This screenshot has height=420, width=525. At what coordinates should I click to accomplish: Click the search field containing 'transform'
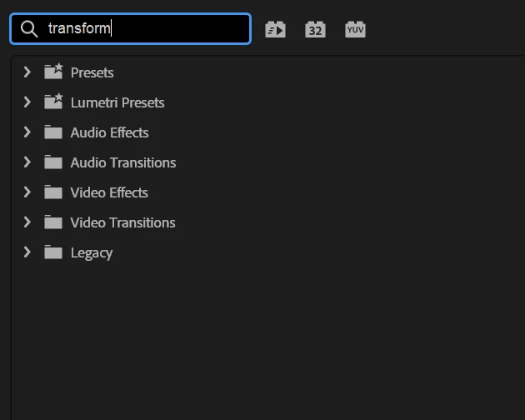130,29
